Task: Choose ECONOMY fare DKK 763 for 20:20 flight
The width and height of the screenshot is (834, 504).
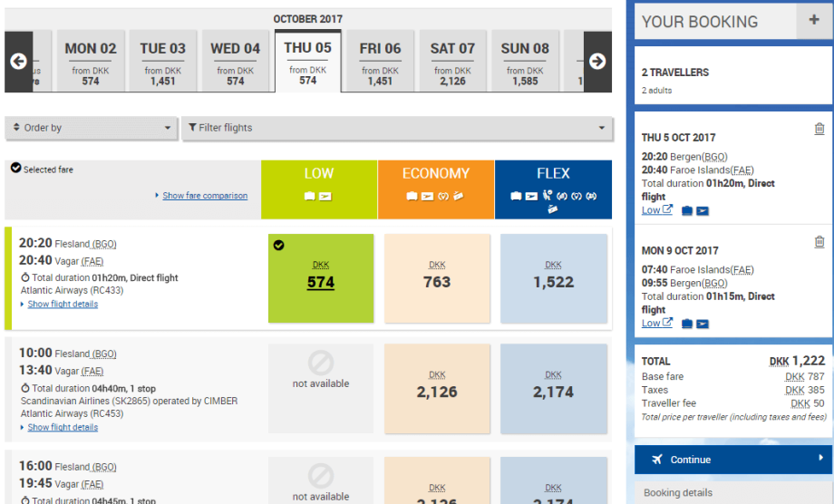Action: 437,278
